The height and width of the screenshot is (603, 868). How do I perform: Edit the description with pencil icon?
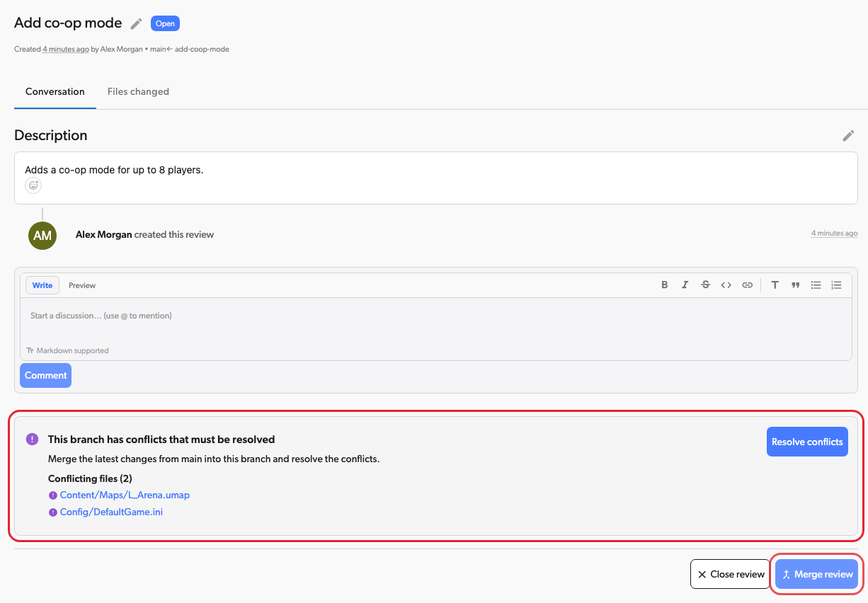point(848,135)
